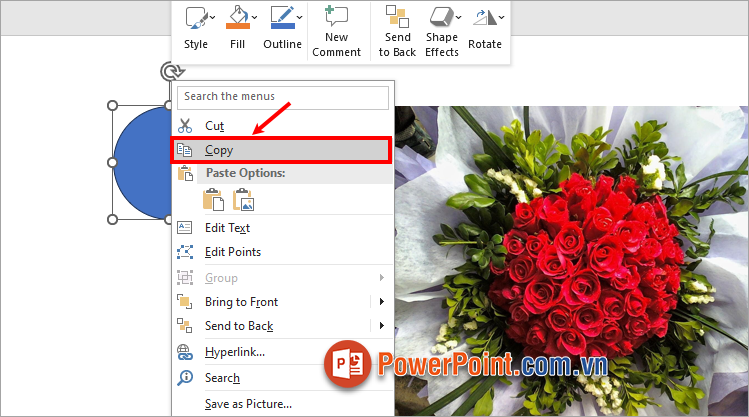Click the middle-left resize handle of the circle

[x=112, y=162]
